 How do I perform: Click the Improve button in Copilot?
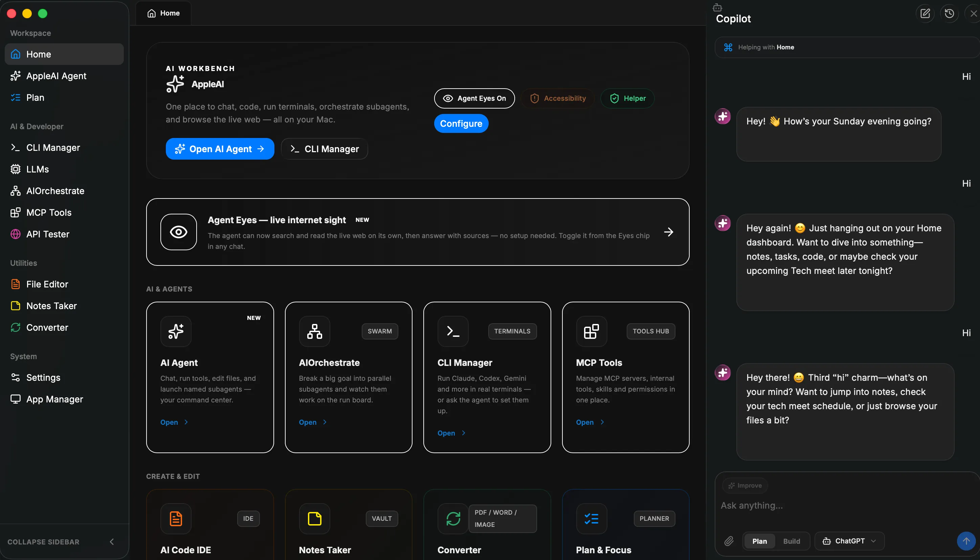click(745, 486)
